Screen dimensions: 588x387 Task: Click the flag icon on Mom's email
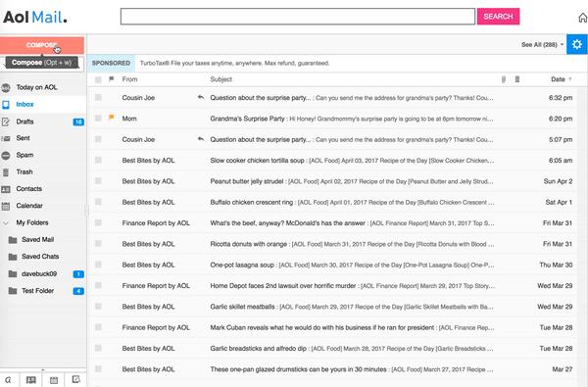tap(112, 118)
